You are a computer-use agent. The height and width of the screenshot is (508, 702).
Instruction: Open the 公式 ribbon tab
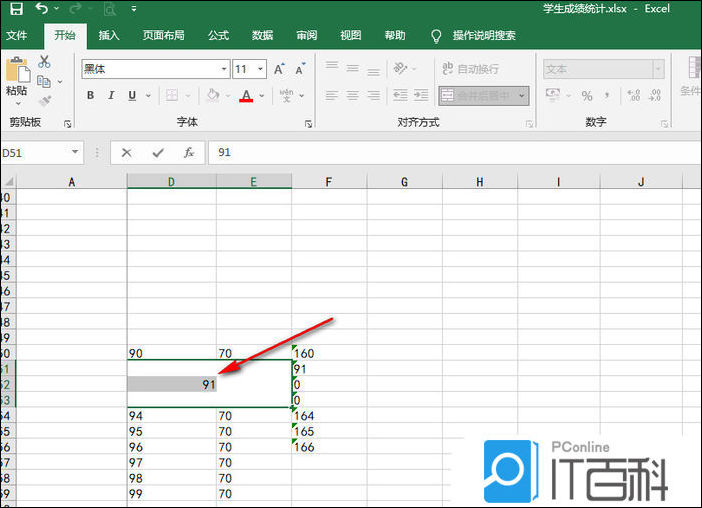coord(218,35)
